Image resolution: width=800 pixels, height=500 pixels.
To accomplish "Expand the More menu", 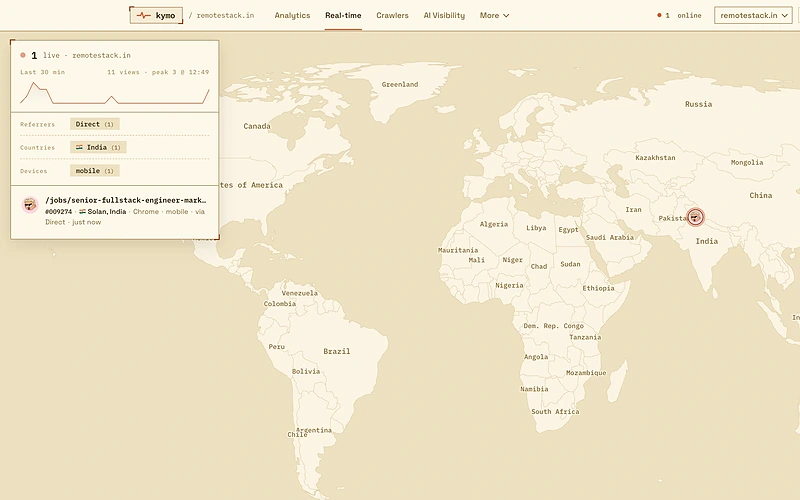I will coord(494,15).
